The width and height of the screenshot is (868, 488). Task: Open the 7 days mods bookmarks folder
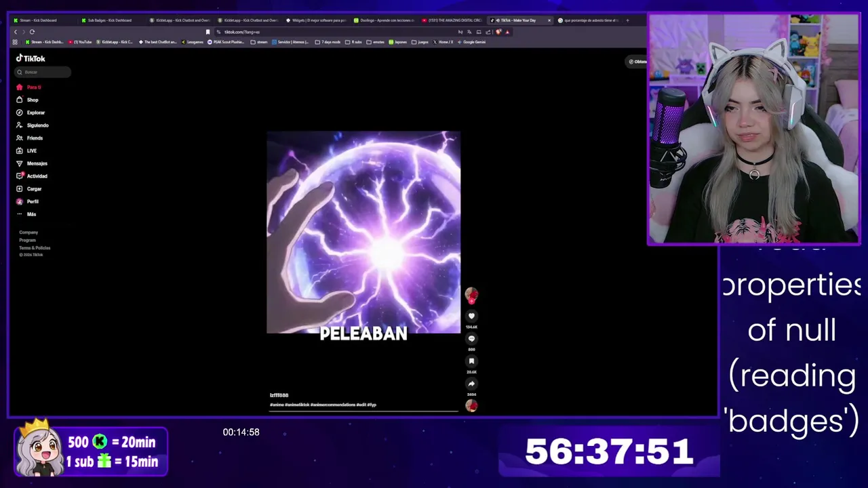[329, 42]
